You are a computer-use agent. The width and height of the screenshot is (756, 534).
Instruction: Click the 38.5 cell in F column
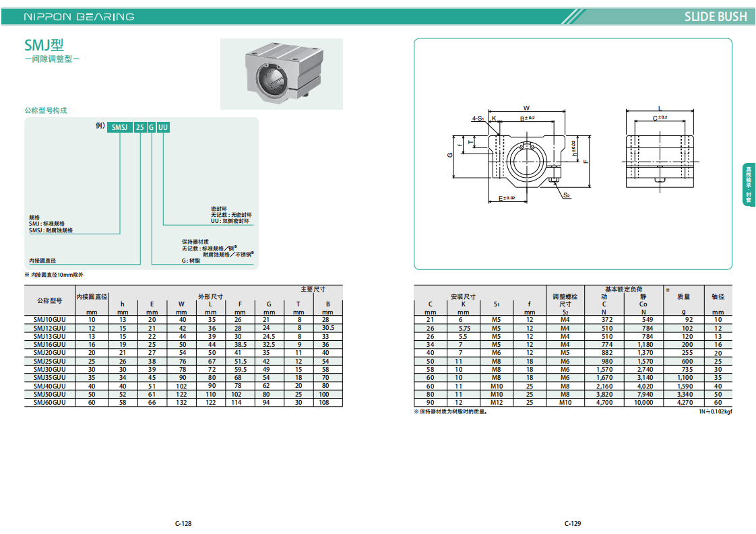pos(240,345)
